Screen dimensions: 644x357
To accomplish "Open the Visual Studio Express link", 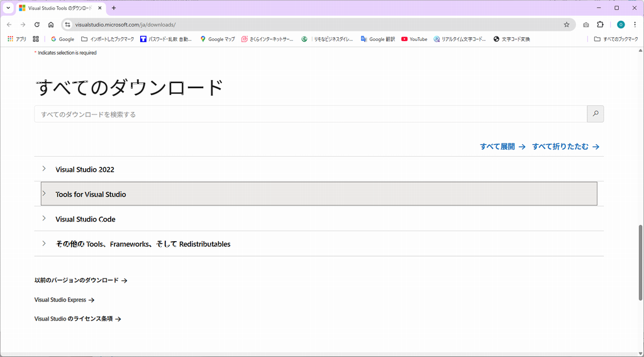I will click(64, 300).
